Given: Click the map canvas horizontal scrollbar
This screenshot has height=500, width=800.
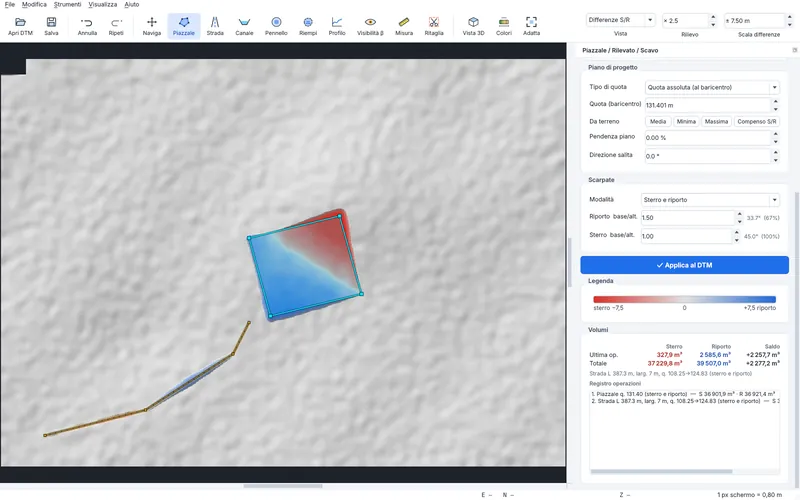Looking at the screenshot, I should point(283,486).
